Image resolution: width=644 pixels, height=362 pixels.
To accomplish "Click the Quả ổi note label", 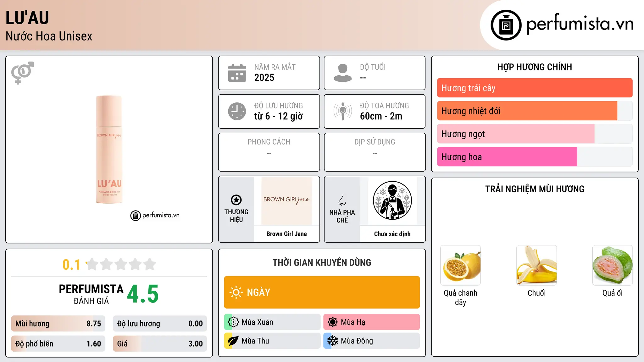I will click(613, 293).
